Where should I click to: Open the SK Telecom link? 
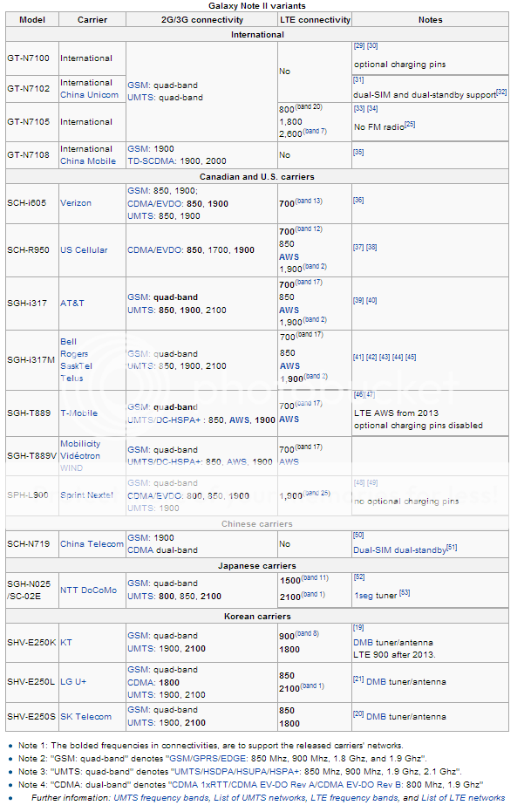coord(86,717)
